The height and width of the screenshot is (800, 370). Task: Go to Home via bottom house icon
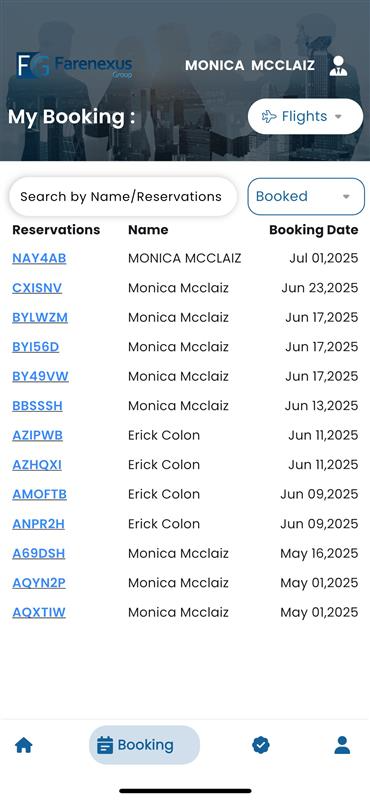pyautogui.click(x=24, y=745)
